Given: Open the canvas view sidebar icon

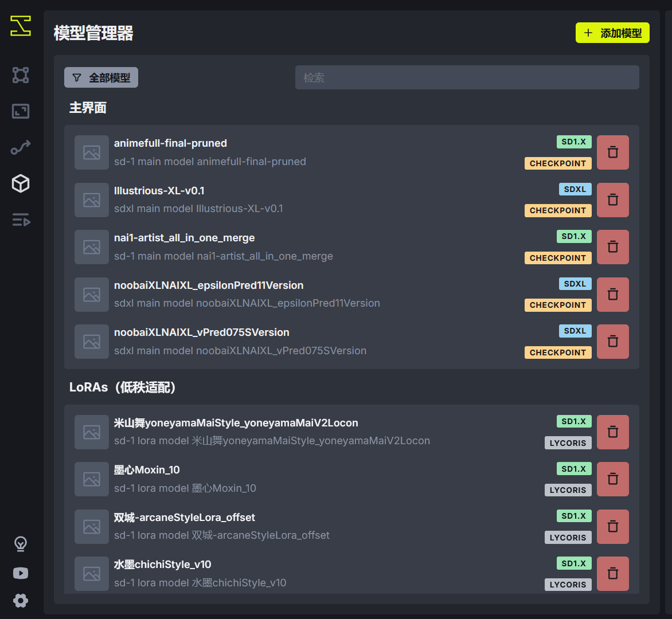Looking at the screenshot, I should coord(21,111).
